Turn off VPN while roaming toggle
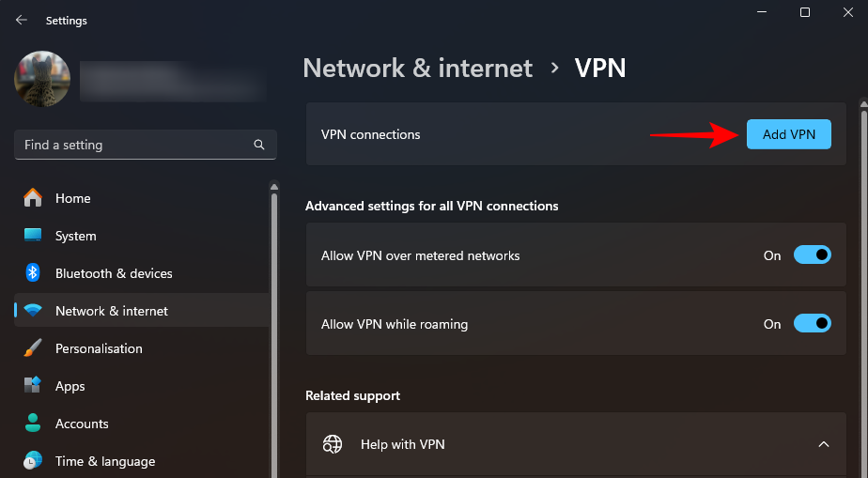 [x=813, y=324]
